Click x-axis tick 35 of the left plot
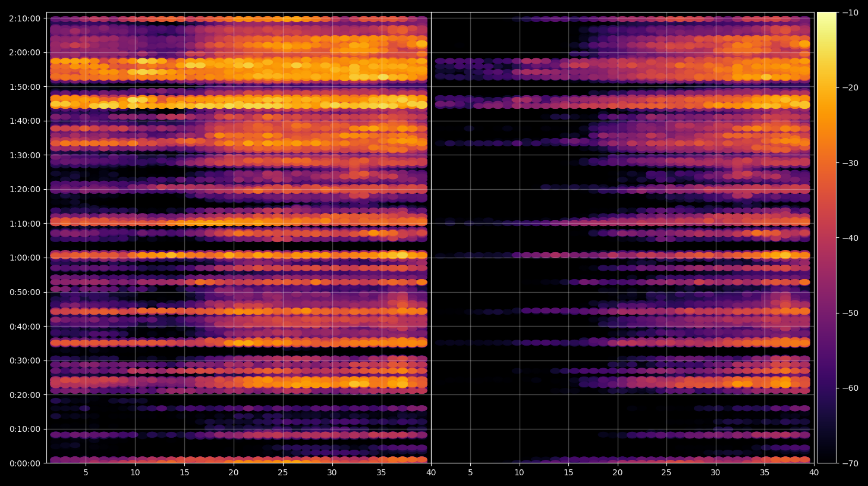 coord(381,473)
